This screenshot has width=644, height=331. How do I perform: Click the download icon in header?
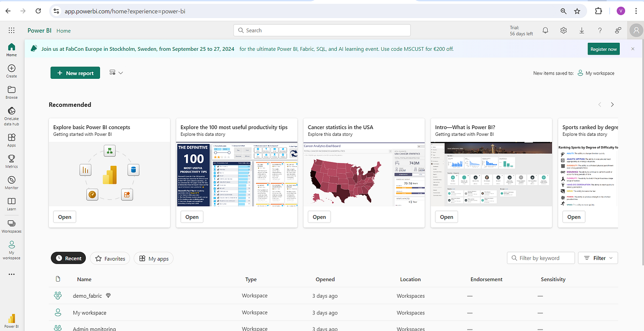coord(581,30)
